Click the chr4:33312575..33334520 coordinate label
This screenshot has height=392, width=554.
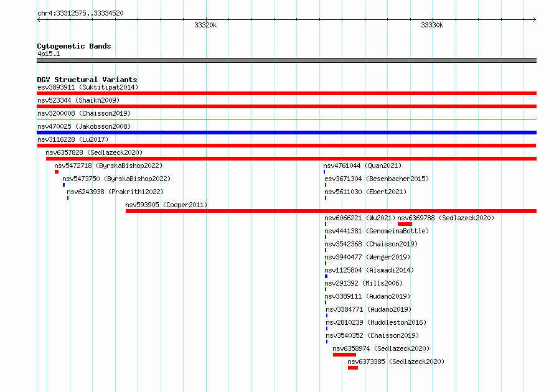click(x=80, y=13)
